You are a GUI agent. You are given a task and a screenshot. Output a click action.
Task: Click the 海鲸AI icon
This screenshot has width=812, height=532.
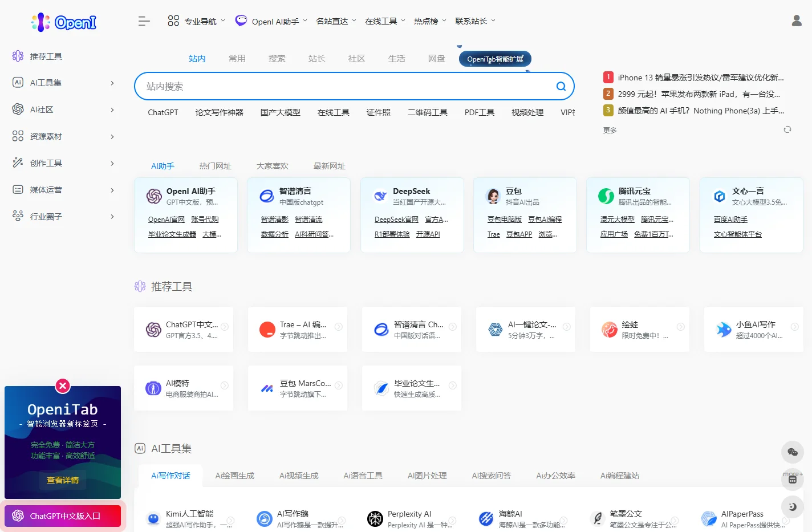coord(486,518)
